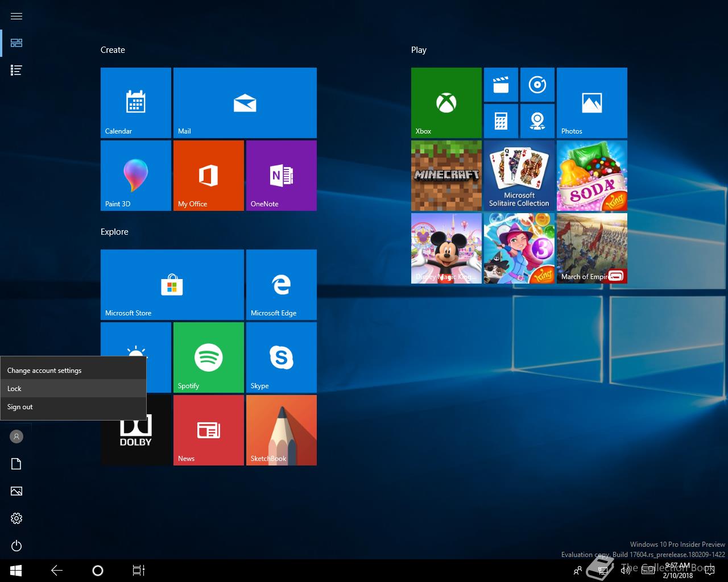
Task: Launch the SketchBook tile
Action: [282, 430]
